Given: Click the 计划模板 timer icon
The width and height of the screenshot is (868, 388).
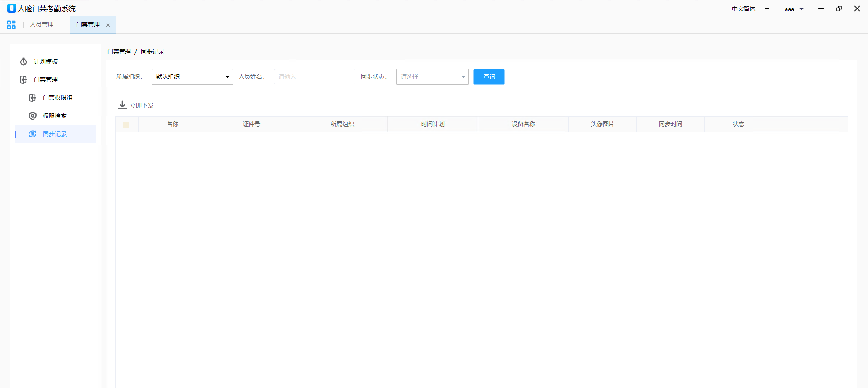Looking at the screenshot, I should 24,62.
